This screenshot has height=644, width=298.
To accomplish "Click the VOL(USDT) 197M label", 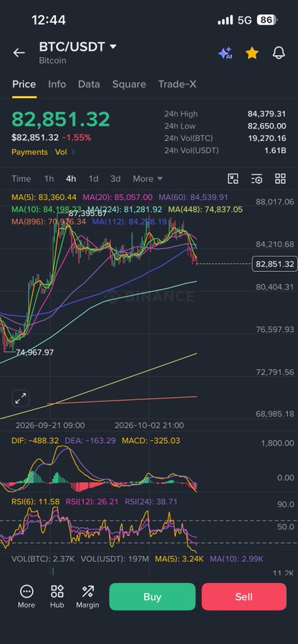I will point(115,559).
